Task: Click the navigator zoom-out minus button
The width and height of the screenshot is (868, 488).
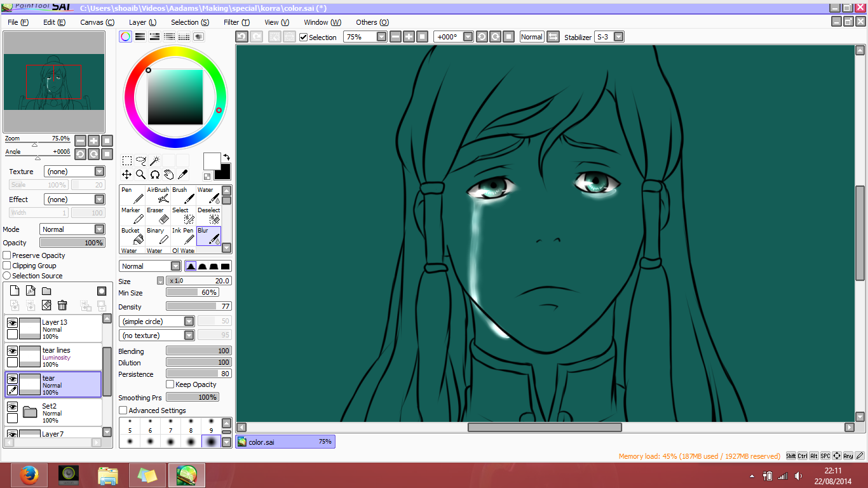Action: point(80,140)
